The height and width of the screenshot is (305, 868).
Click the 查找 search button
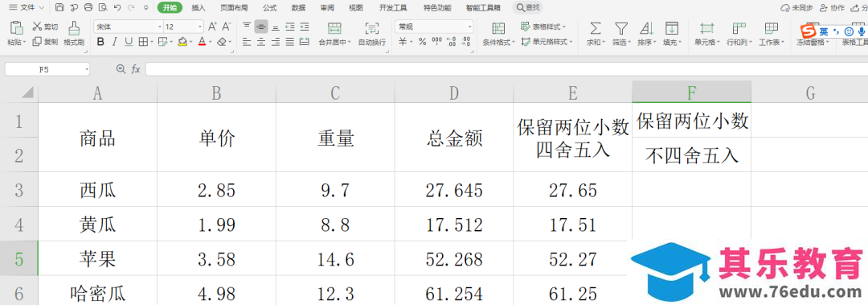coord(527,8)
